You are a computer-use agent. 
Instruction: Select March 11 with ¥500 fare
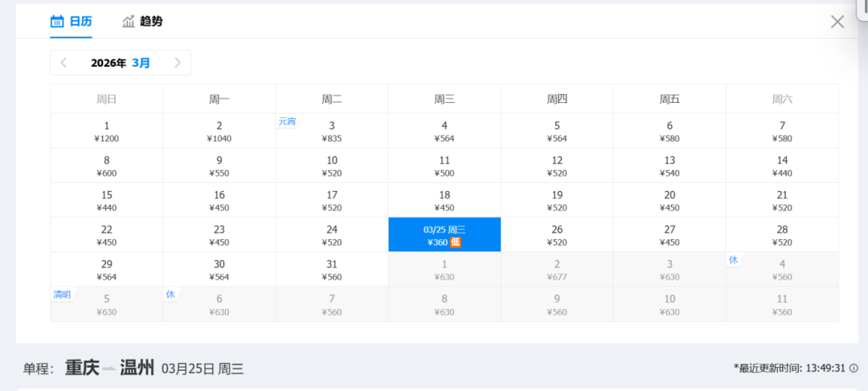(x=444, y=165)
